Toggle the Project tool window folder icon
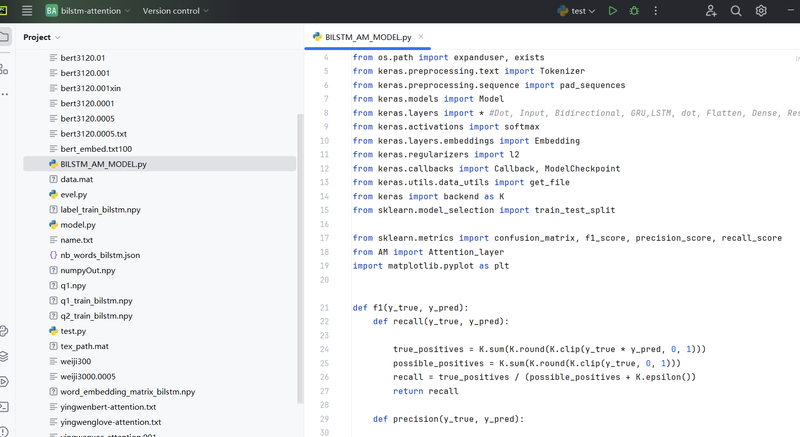This screenshot has height=437, width=800. click(4, 37)
